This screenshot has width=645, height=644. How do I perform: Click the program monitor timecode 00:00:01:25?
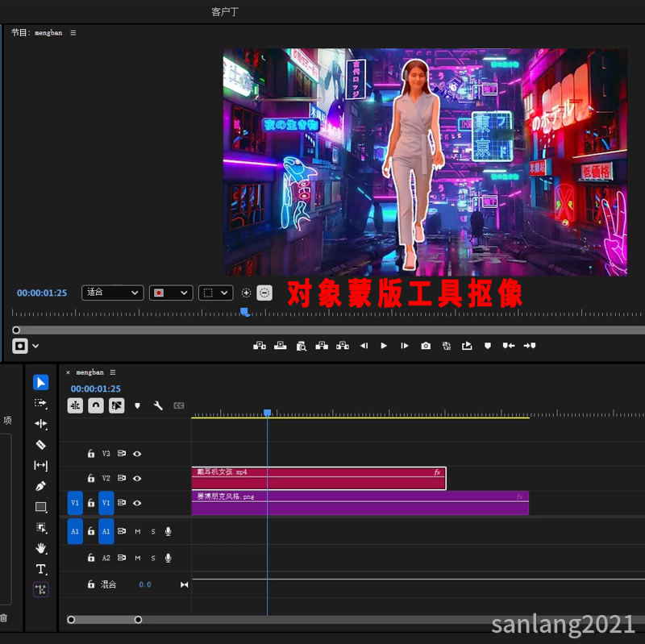coord(42,293)
